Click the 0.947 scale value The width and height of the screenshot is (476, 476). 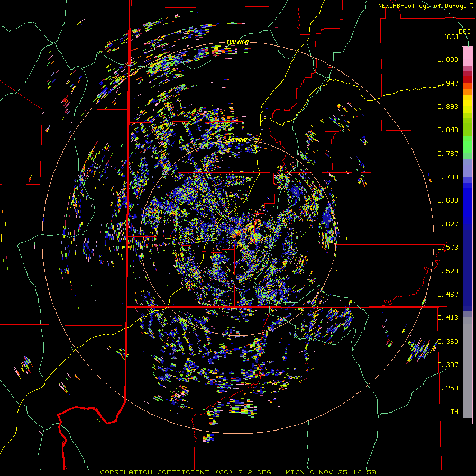point(448,83)
